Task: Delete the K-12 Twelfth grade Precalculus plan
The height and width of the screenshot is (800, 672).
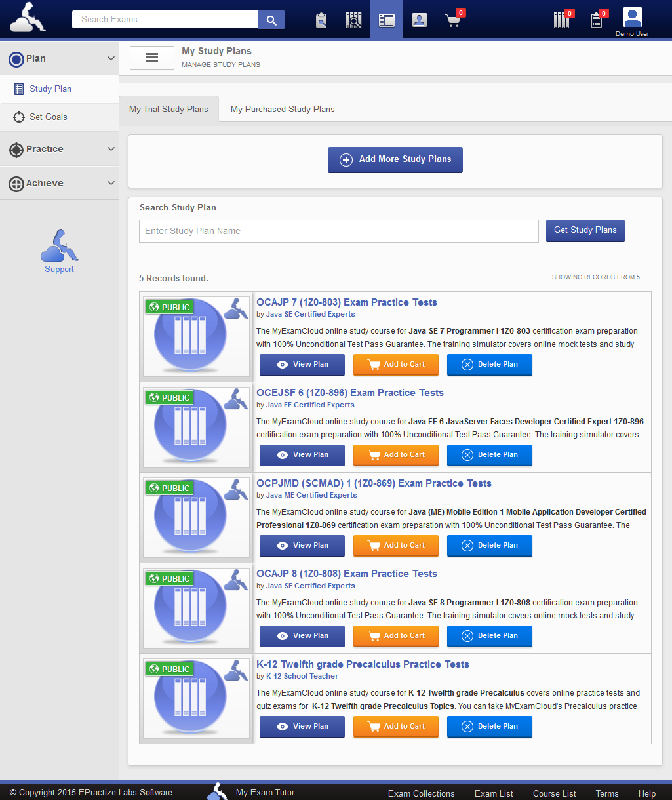Action: (x=490, y=727)
